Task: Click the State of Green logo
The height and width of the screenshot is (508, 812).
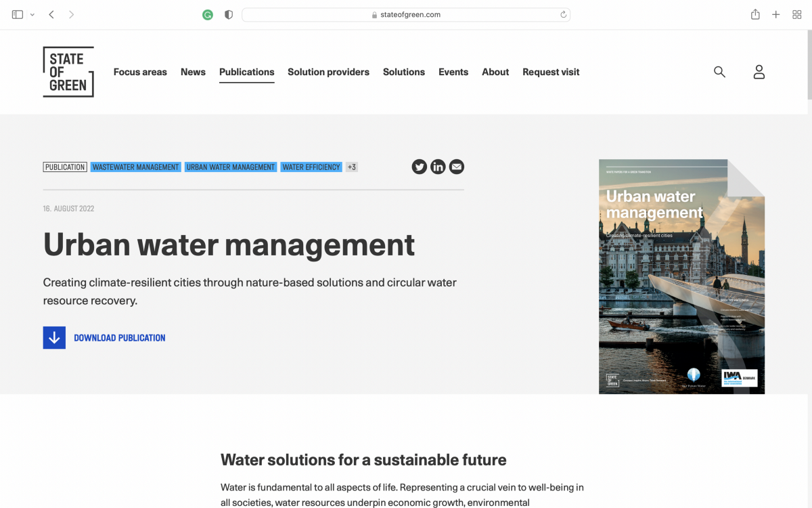Action: tap(68, 72)
